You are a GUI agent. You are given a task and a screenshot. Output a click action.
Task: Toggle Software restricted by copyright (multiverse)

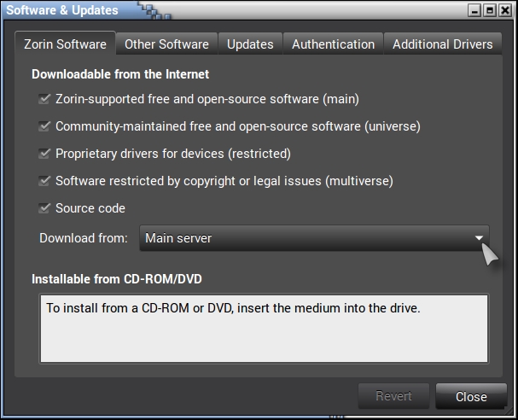tap(45, 181)
